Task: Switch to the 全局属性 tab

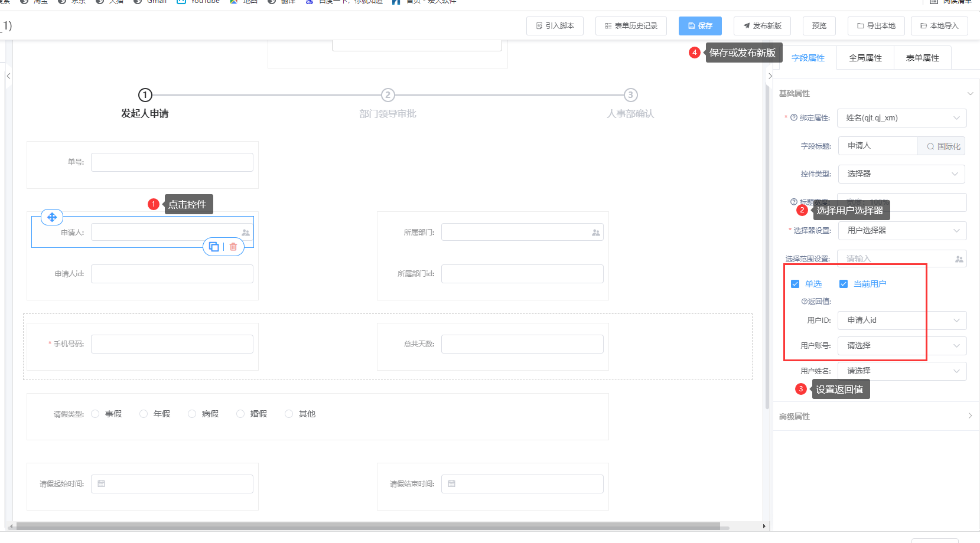Action: [865, 58]
